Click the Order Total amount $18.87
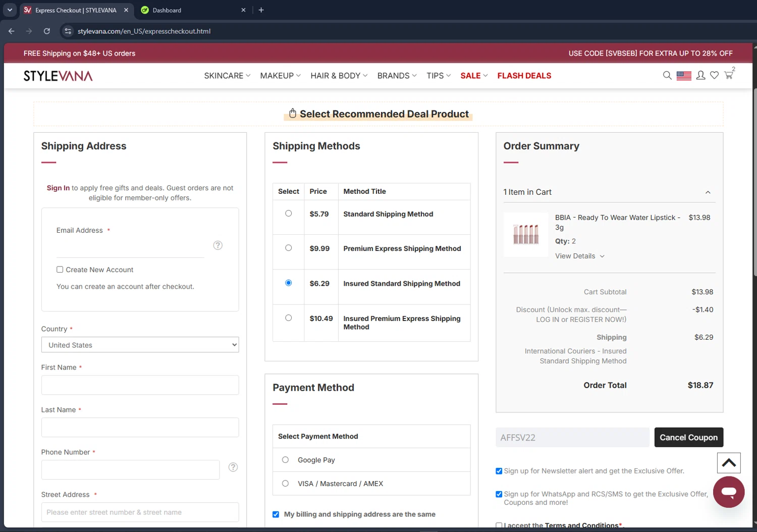Viewport: 757px width, 532px height. [x=700, y=385]
